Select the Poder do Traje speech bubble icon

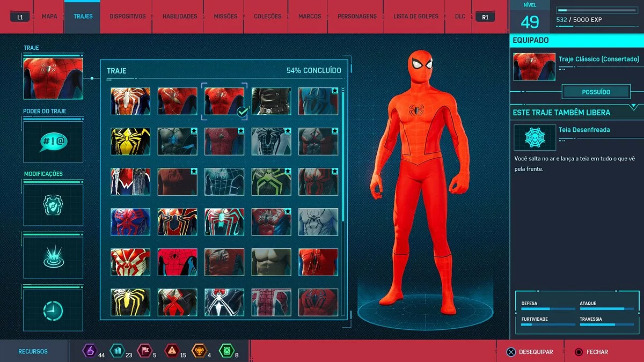tap(53, 141)
